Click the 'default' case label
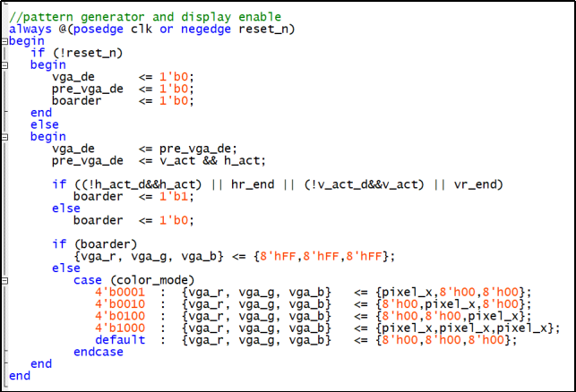 click(120, 340)
